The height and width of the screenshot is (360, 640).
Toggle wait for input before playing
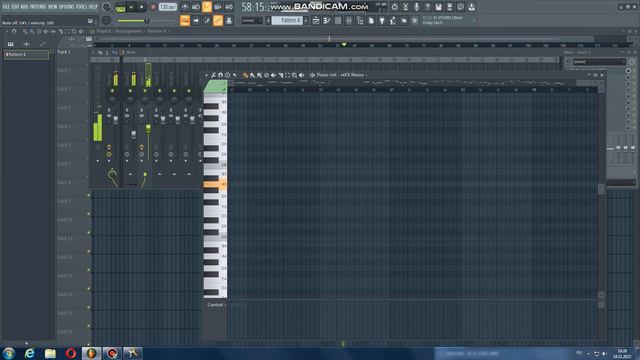tap(196, 7)
